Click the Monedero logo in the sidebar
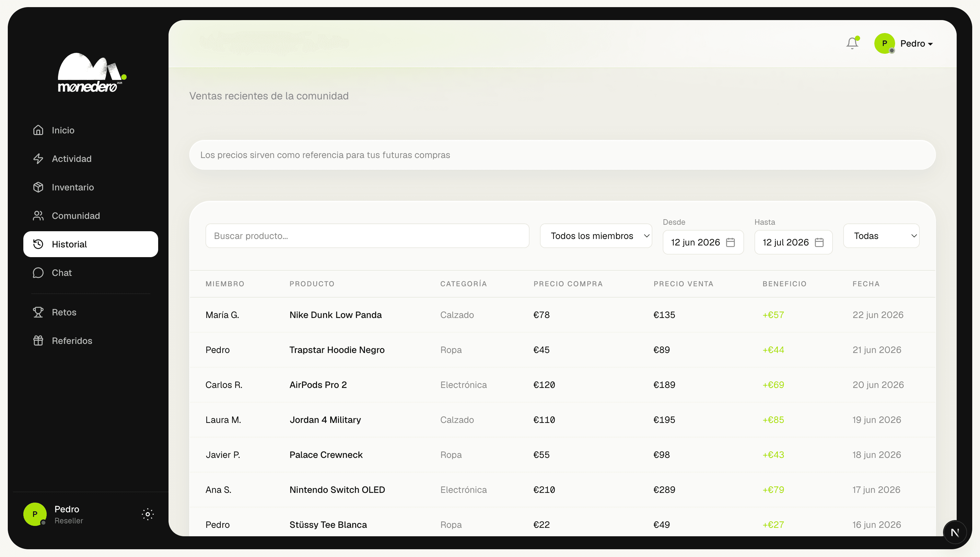 point(92,73)
